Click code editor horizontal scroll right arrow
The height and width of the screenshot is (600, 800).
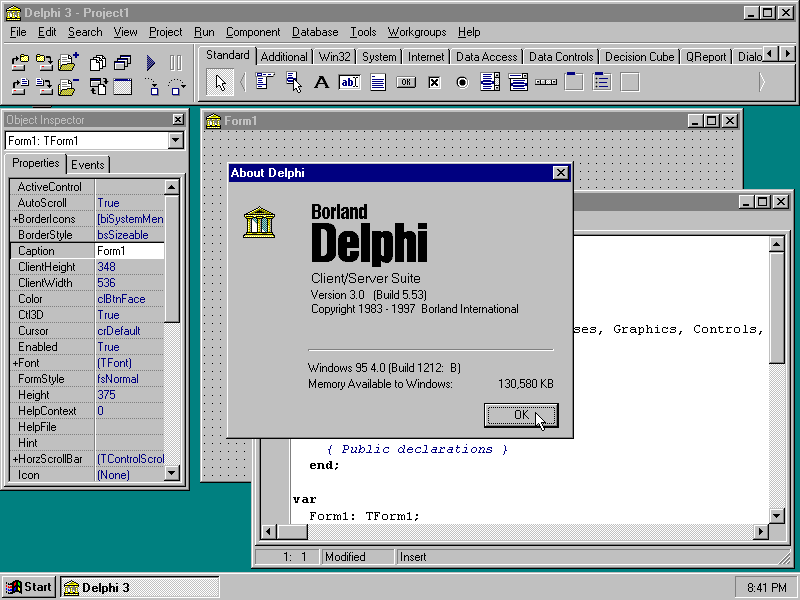tap(761, 532)
